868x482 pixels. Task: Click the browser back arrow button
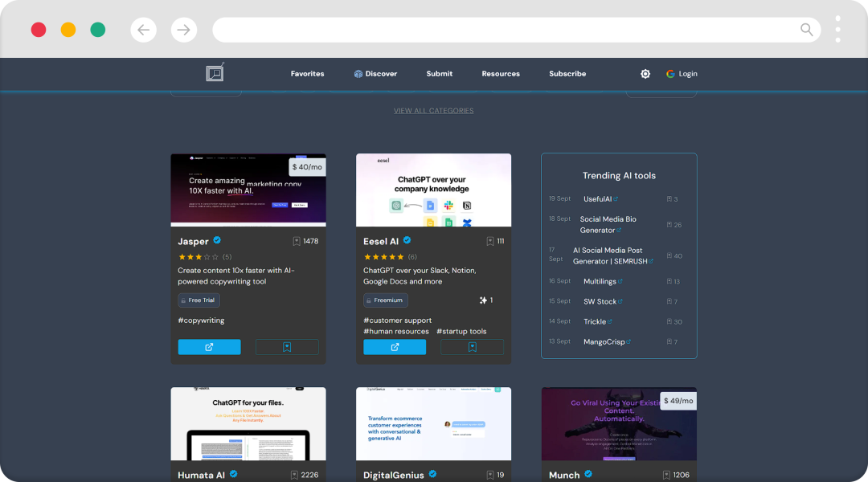click(143, 30)
